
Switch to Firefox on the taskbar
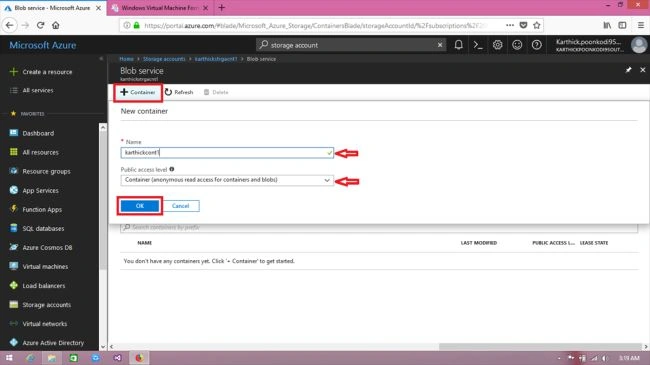coord(139,358)
